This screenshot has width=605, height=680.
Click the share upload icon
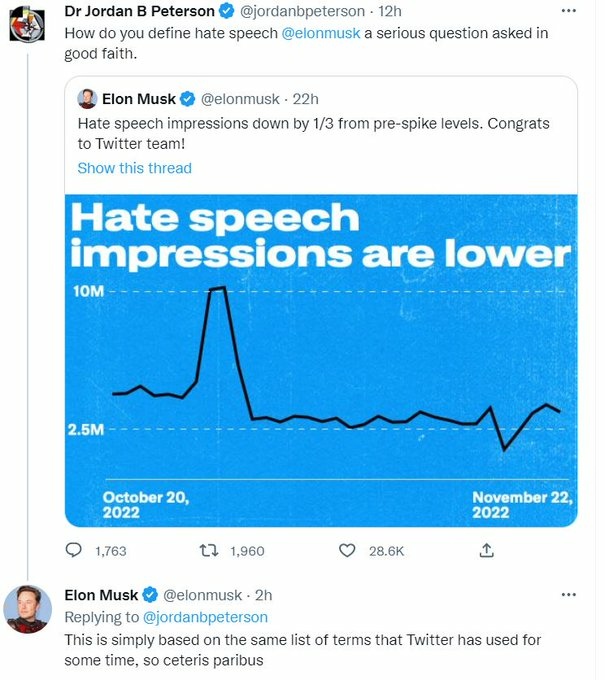(x=486, y=550)
